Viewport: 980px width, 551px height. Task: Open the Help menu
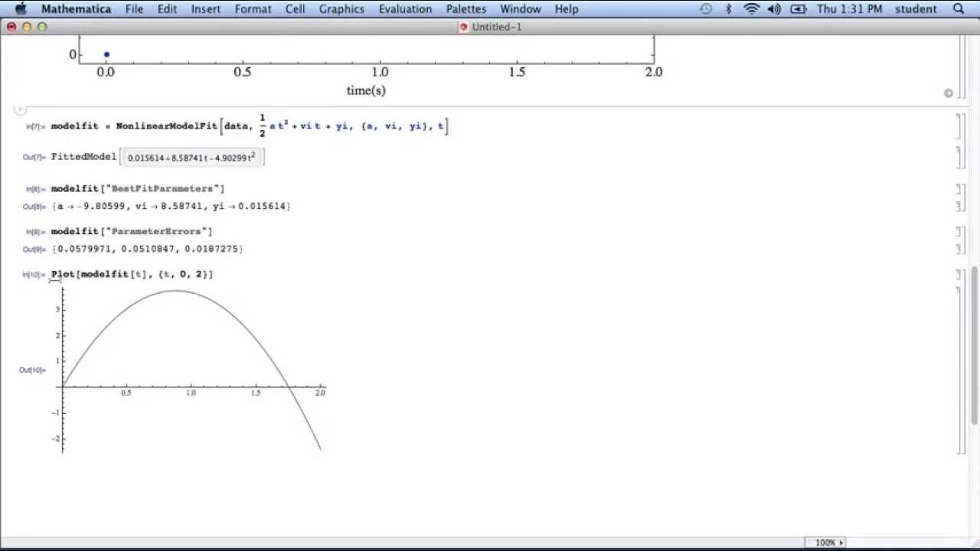(x=567, y=9)
